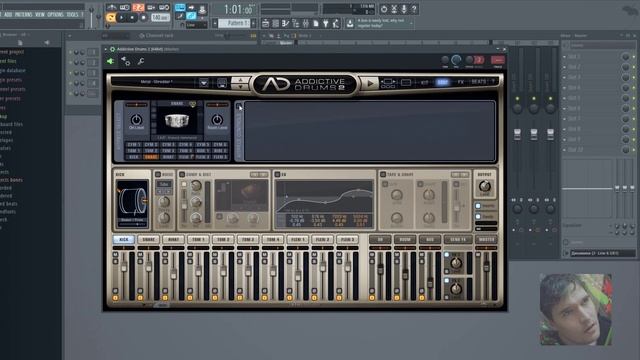Click the save preset disk icon
Image resolution: width=640 pixels, height=360 pixels.
222,83
